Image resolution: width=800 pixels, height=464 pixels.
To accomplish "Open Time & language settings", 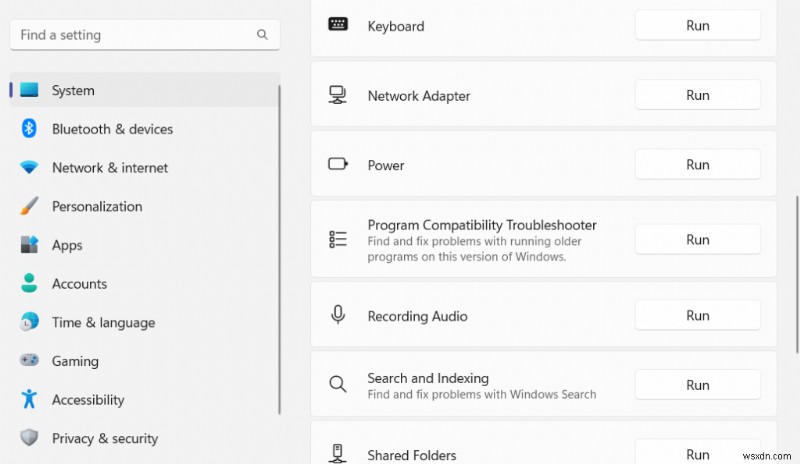I will [x=145, y=322].
